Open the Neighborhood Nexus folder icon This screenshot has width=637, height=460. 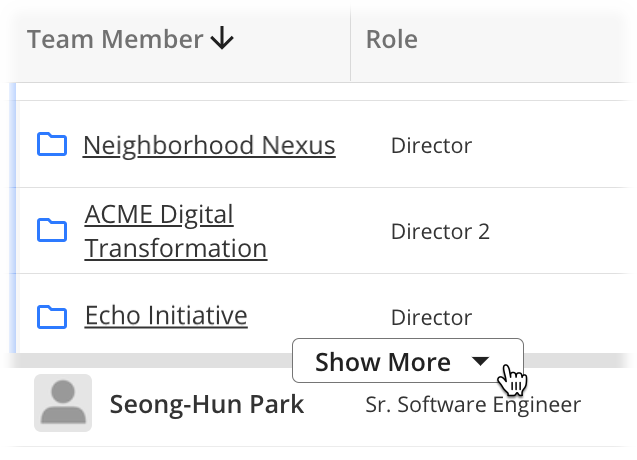coord(51,145)
